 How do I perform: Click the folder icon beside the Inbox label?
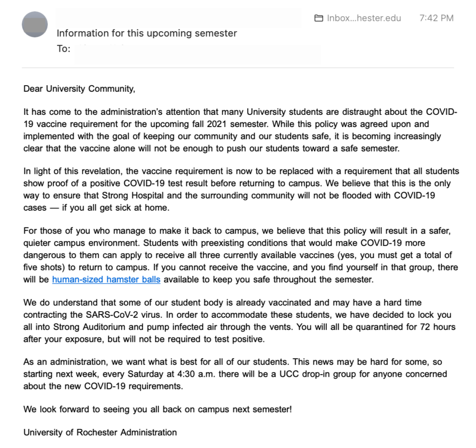(318, 18)
